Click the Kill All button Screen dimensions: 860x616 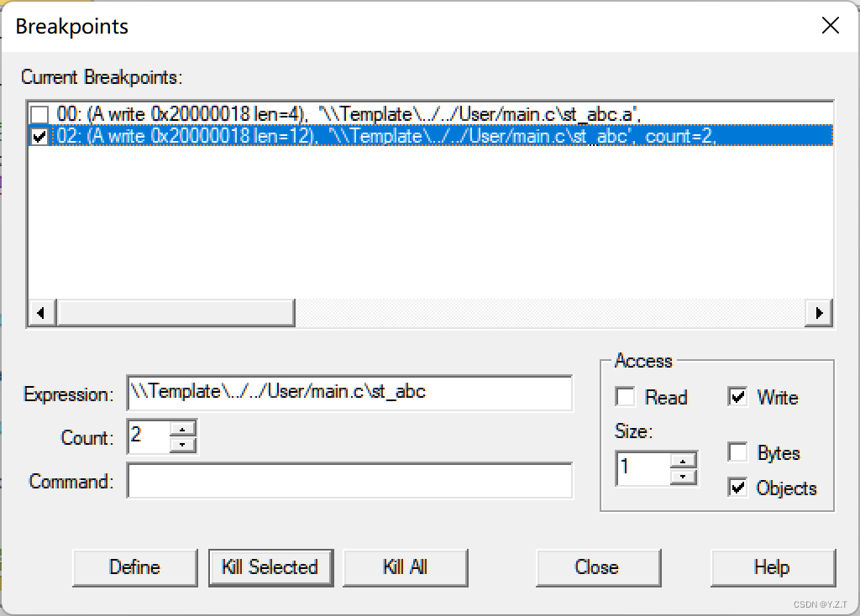coord(406,568)
